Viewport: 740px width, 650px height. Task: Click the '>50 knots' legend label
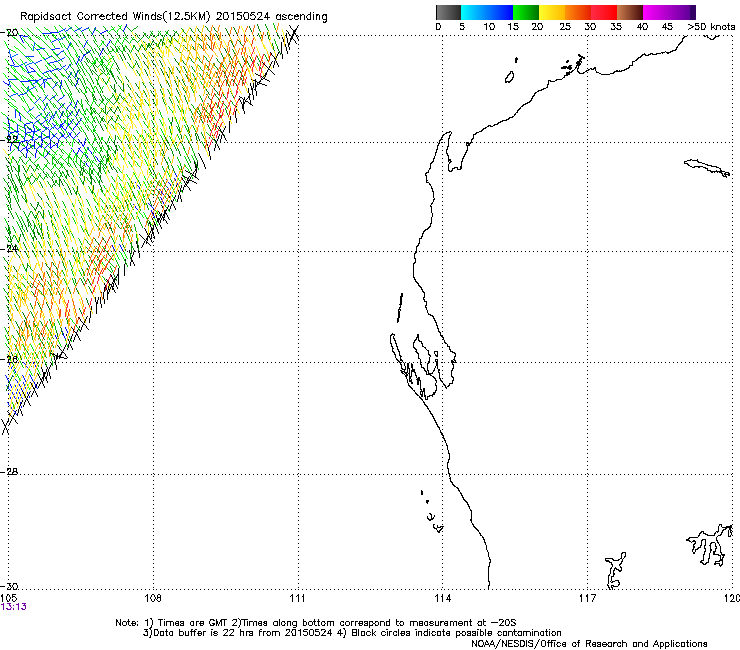(711, 27)
